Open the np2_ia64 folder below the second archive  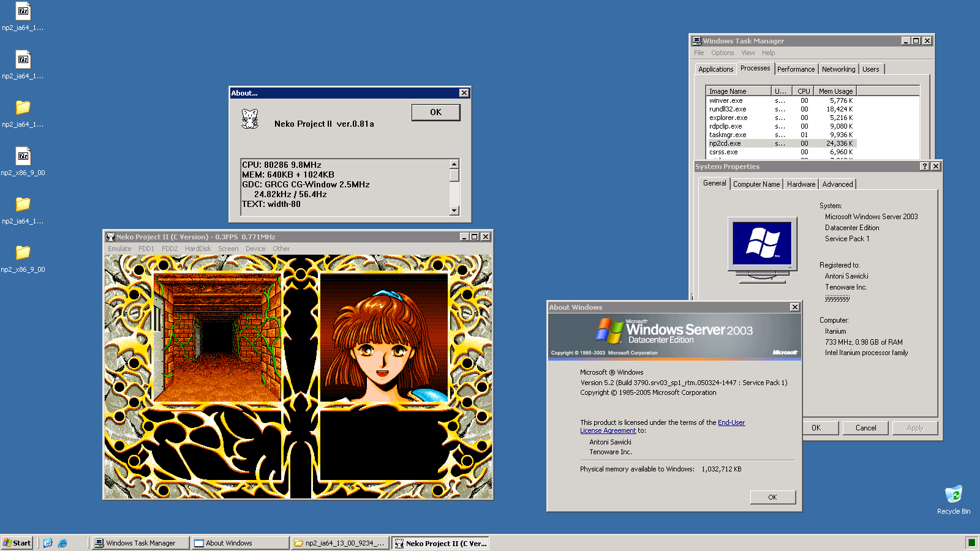point(23,108)
